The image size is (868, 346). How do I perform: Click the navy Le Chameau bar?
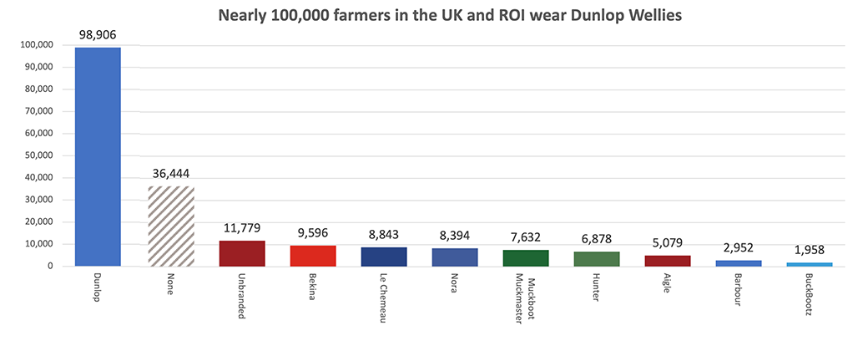(x=383, y=257)
